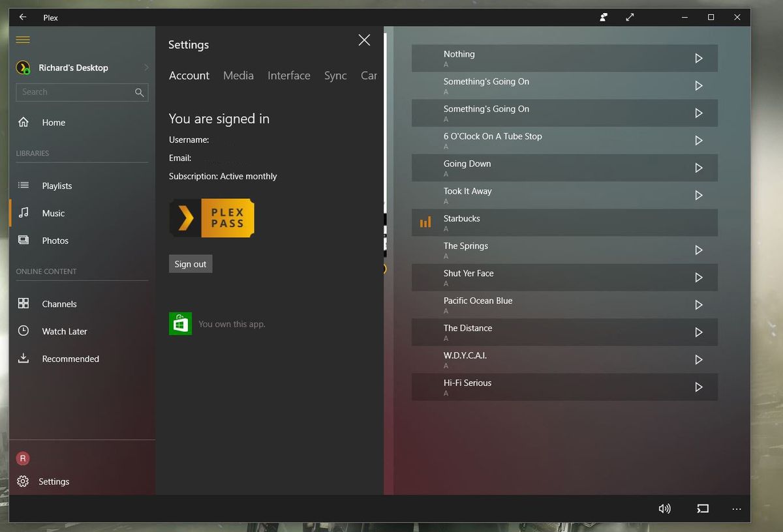The image size is (783, 532).
Task: Click the Home entry in the sidebar
Action: (x=54, y=123)
